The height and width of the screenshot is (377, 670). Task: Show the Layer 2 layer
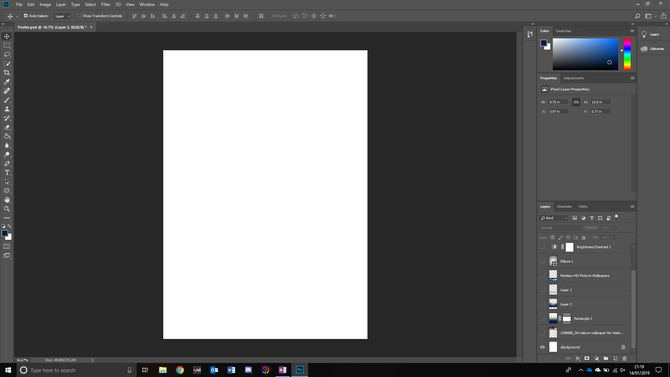(543, 304)
